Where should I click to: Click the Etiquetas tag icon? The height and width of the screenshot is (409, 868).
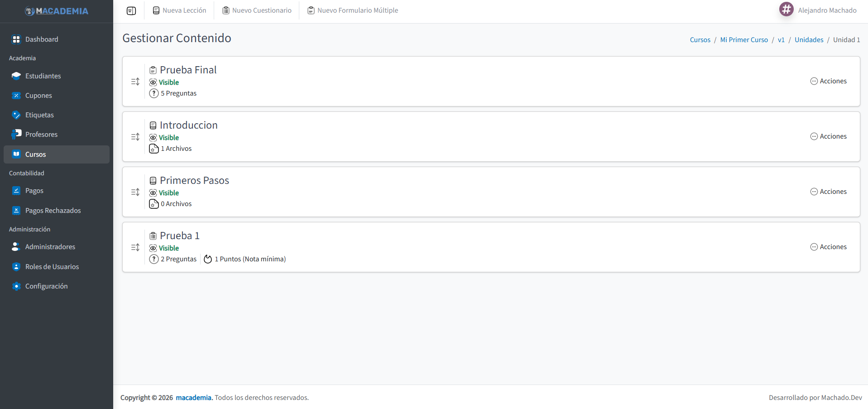coord(16,115)
